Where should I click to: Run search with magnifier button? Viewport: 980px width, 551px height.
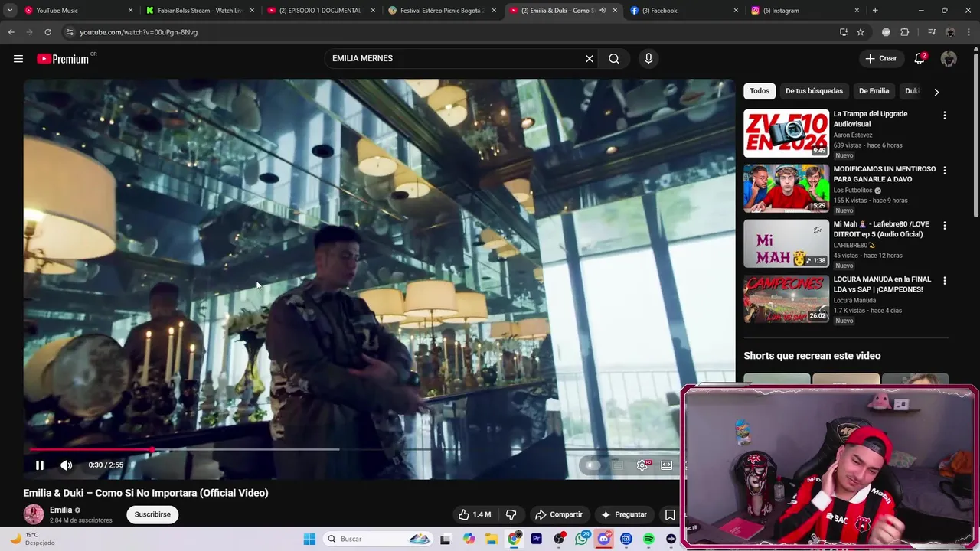pos(614,59)
